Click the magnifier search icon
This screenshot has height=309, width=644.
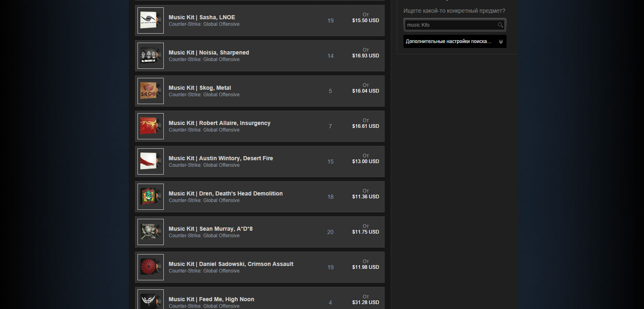[500, 25]
